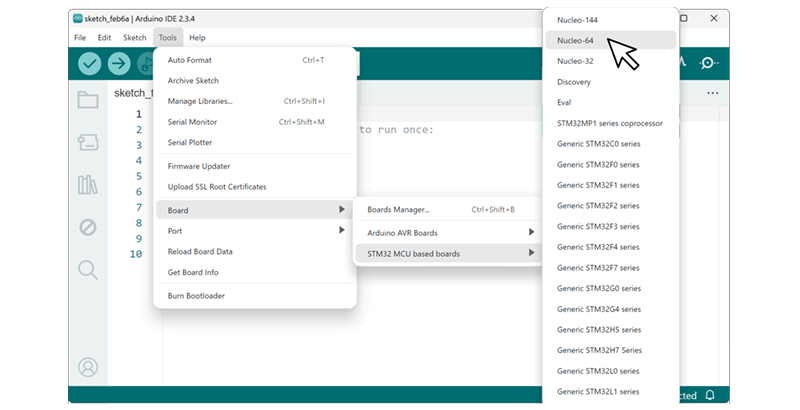This screenshot has width=800, height=410.
Task: Select Generic STM32L1 series
Action: pos(611,392)
